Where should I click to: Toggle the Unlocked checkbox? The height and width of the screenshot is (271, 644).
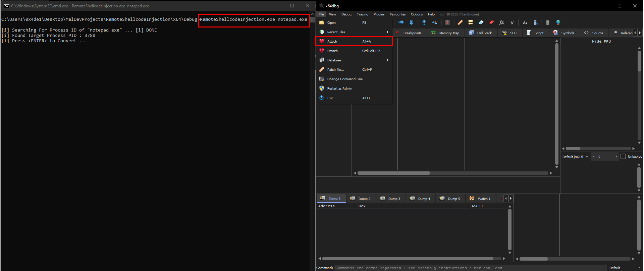pyautogui.click(x=623, y=157)
